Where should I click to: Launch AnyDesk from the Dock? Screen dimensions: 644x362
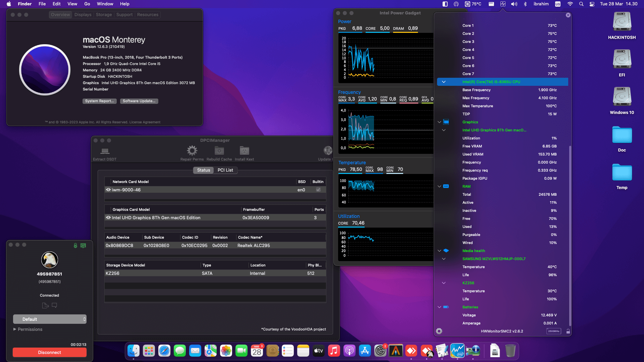[412, 351]
